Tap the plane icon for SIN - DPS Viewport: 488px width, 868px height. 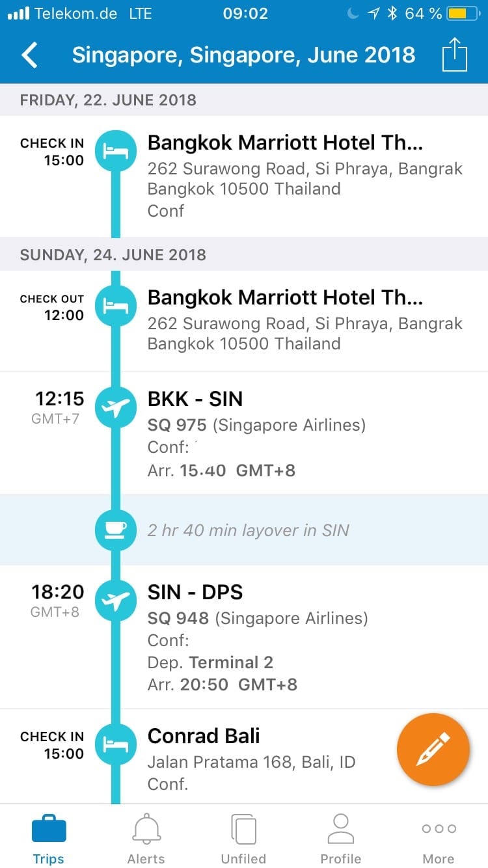116,601
